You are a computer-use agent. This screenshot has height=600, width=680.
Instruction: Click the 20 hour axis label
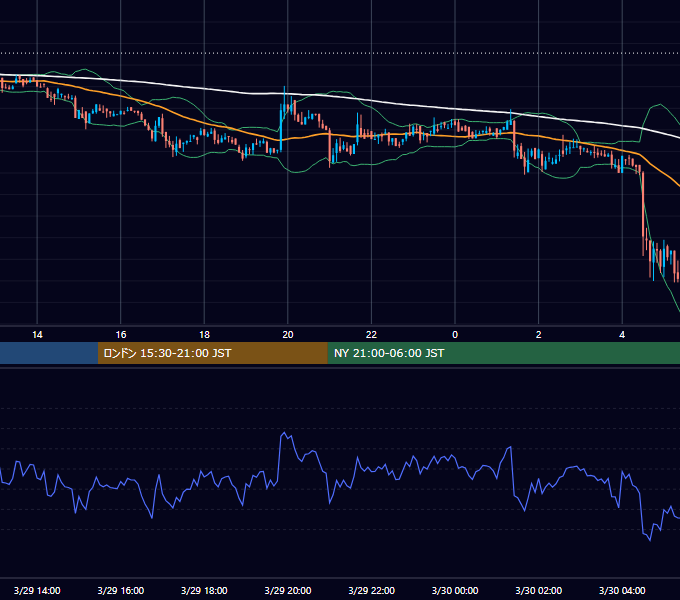click(x=288, y=335)
